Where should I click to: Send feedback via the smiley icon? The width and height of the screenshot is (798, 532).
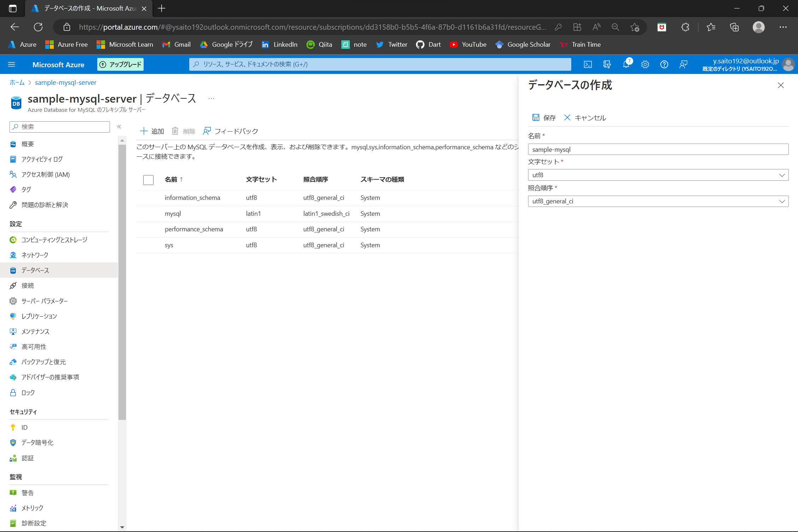coord(683,64)
